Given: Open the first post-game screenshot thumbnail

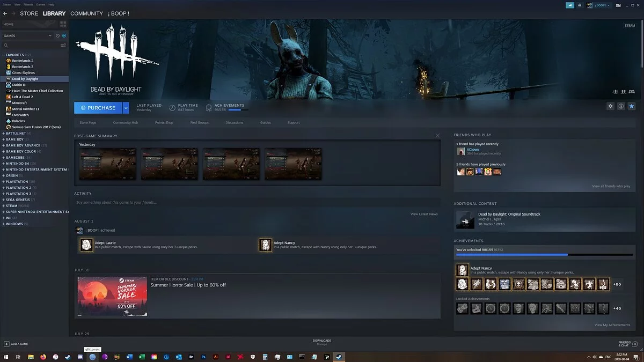Looking at the screenshot, I should point(107,164).
